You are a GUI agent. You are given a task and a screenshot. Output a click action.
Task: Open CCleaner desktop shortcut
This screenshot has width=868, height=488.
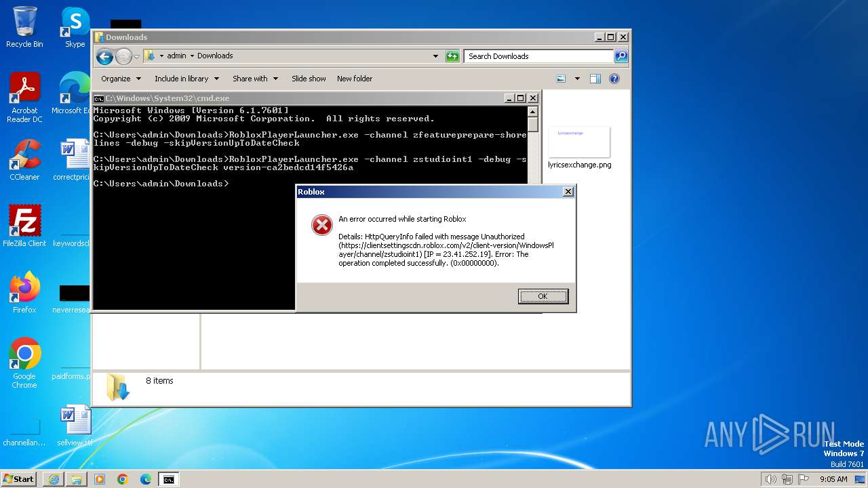click(24, 160)
